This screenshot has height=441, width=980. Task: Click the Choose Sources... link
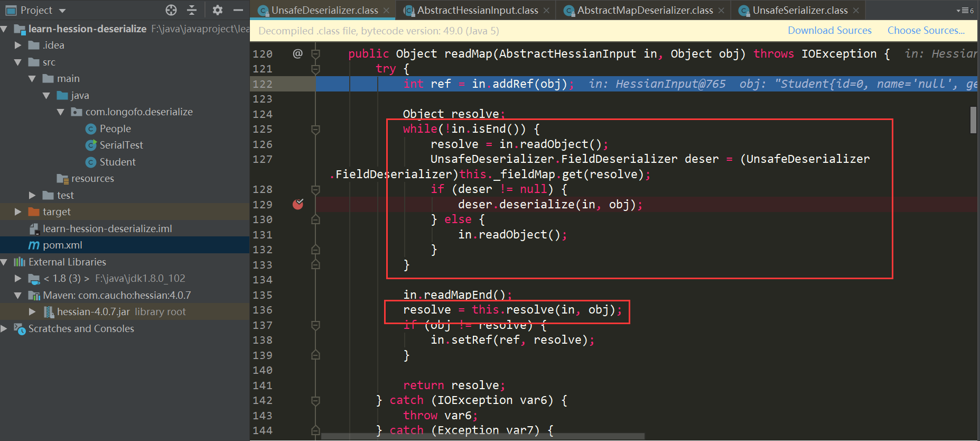[x=926, y=30]
